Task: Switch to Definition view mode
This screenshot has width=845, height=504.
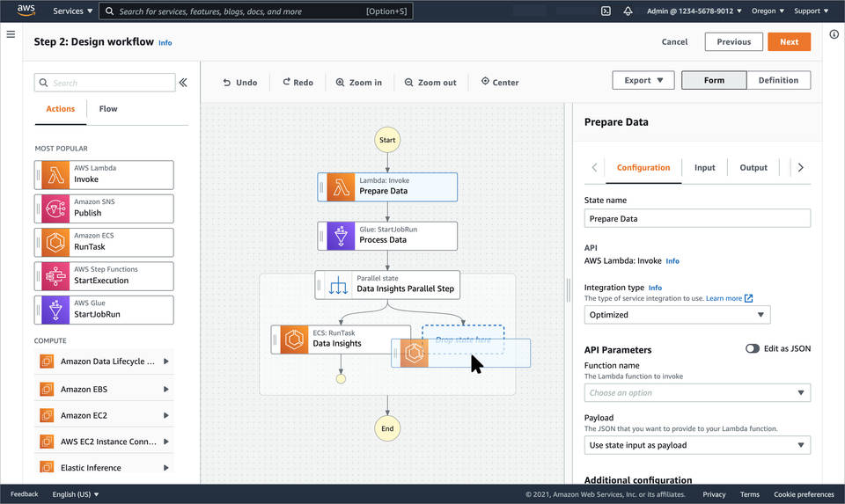Action: click(778, 80)
